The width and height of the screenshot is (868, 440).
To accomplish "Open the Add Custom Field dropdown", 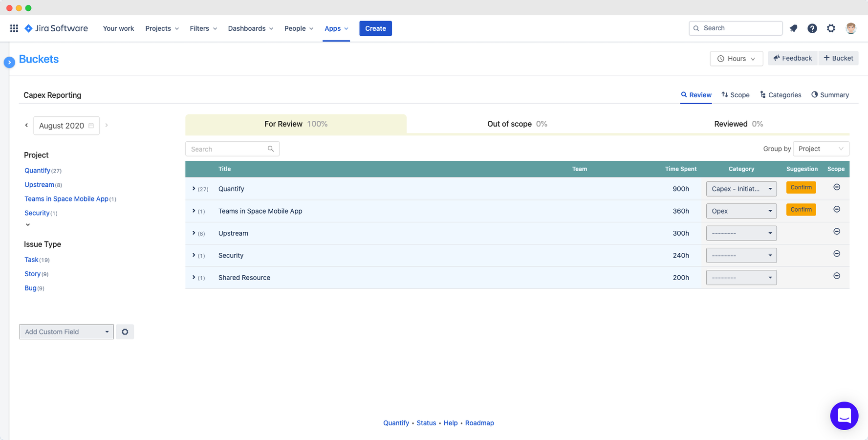I will click(x=66, y=332).
